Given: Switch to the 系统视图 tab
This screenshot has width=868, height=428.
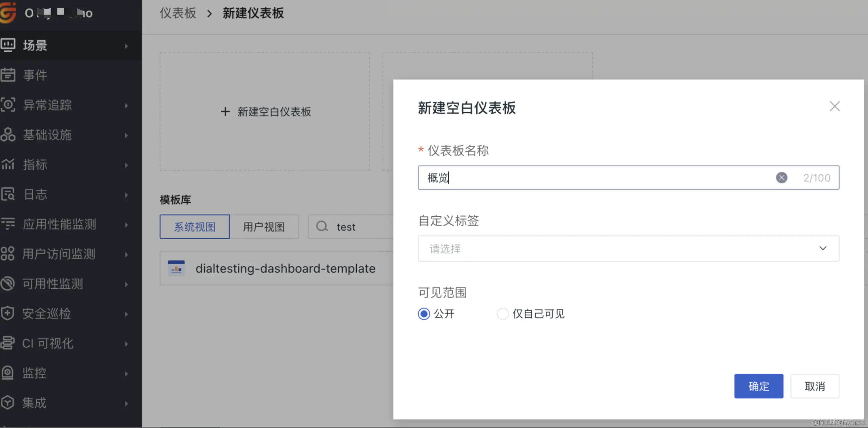Looking at the screenshot, I should click(195, 227).
